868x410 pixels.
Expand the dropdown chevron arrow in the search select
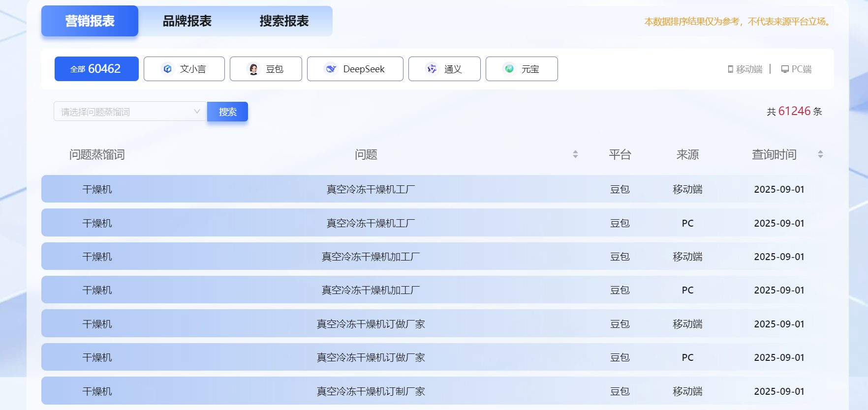(x=197, y=112)
